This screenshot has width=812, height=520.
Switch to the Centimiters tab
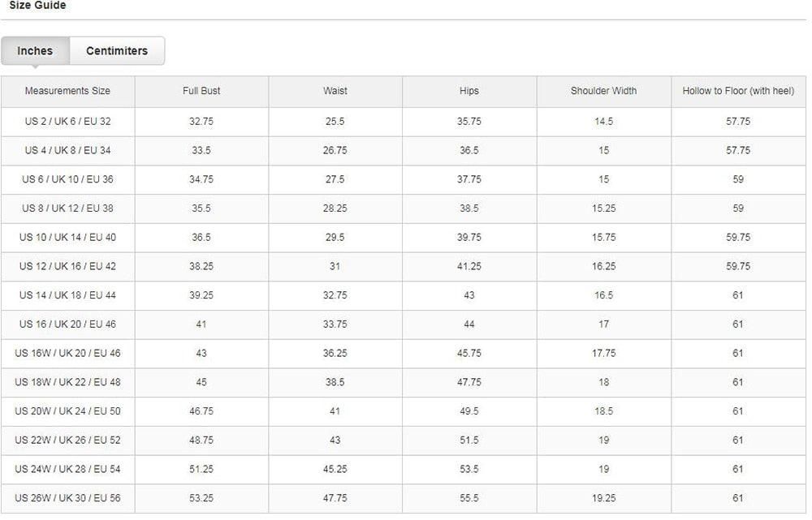click(117, 51)
